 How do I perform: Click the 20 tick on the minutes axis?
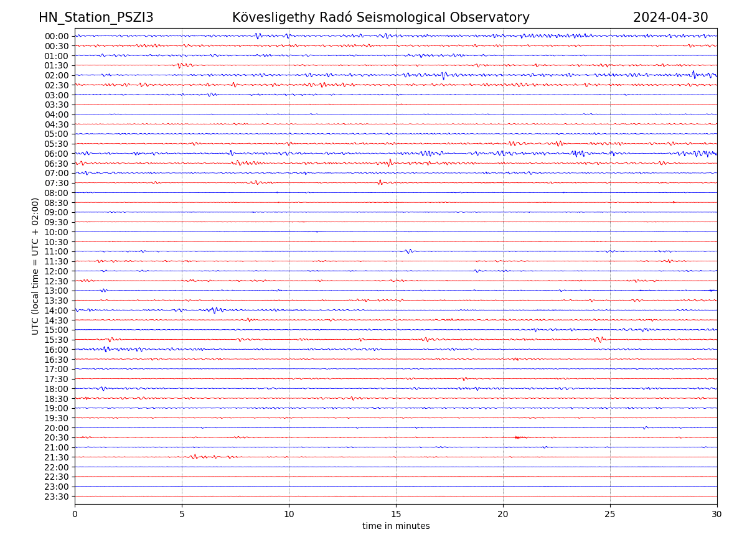tap(503, 514)
